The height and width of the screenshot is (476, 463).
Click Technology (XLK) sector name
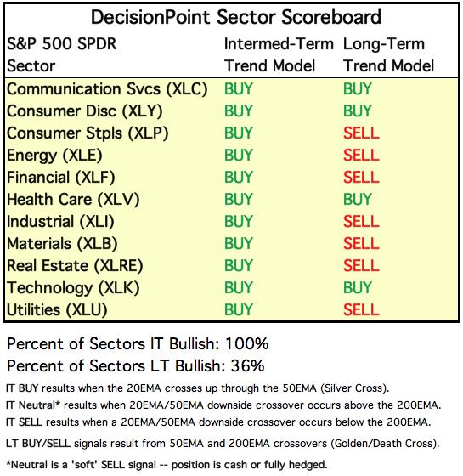click(73, 288)
